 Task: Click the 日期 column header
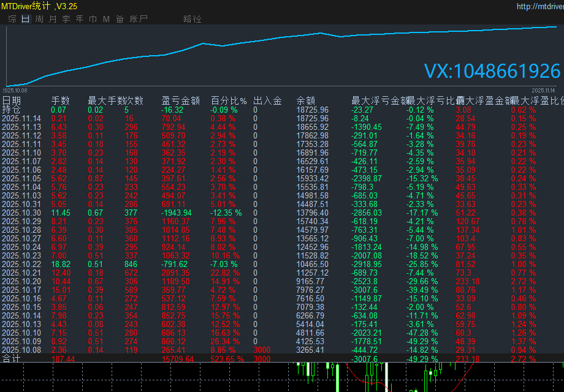tap(12, 100)
